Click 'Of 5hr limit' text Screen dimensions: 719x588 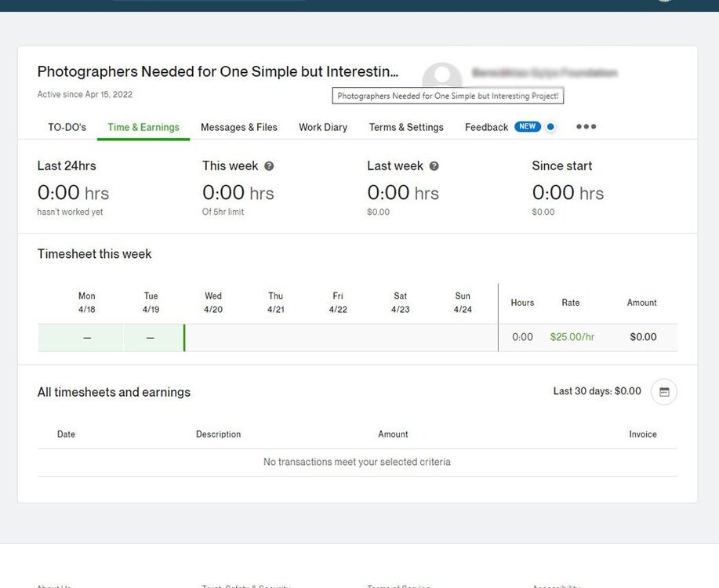point(223,212)
